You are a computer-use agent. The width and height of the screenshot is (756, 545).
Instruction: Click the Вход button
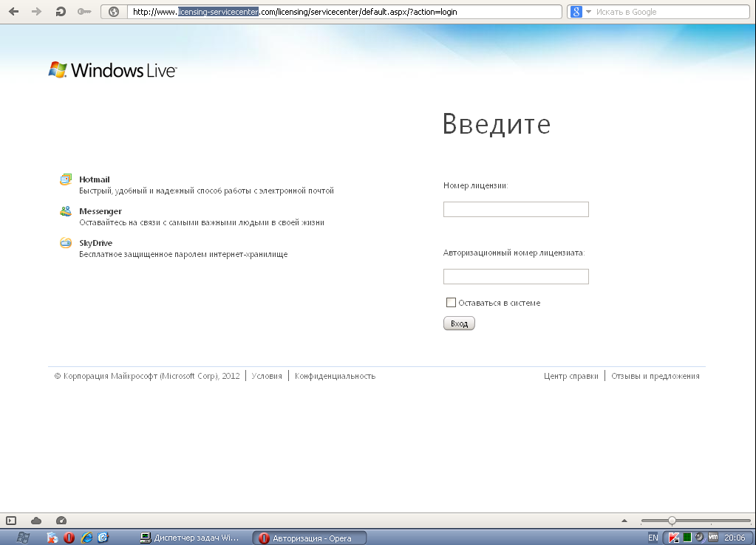coord(459,323)
